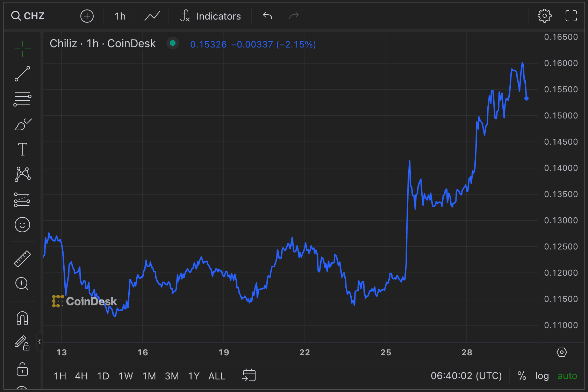
Task: Enable percent scale mode
Action: pyautogui.click(x=522, y=376)
